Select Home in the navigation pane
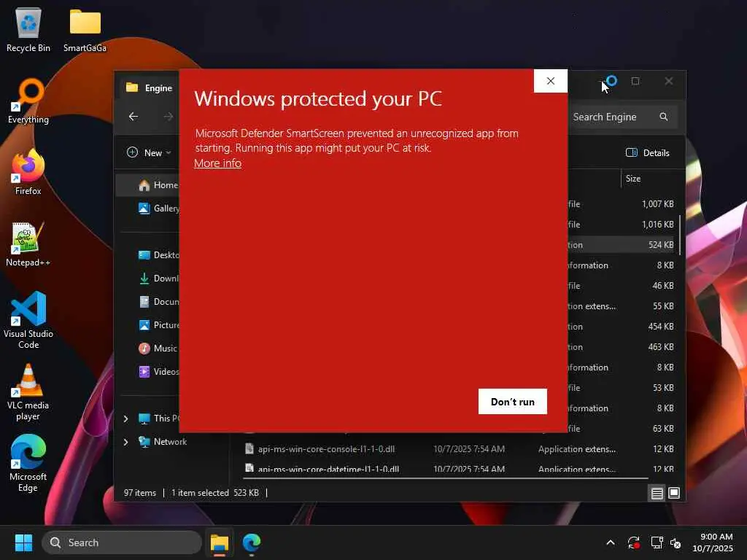Screen dimensions: 747x560 [x=147, y=184]
